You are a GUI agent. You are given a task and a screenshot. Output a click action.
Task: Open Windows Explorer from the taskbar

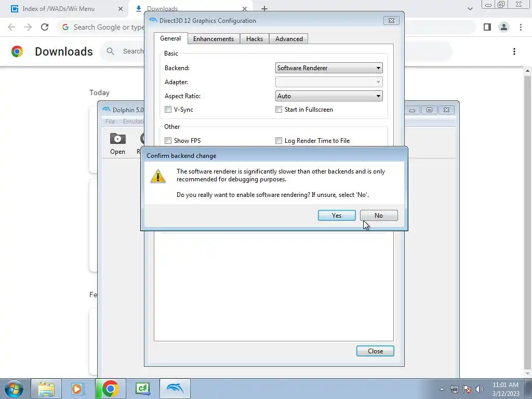46,389
